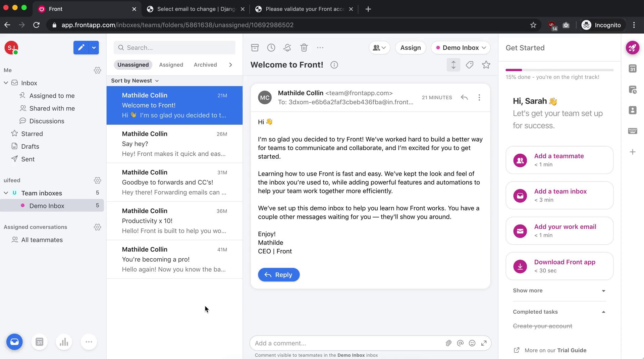Open the participants dropdown
Screen dimensions: 644x359
coord(379,48)
